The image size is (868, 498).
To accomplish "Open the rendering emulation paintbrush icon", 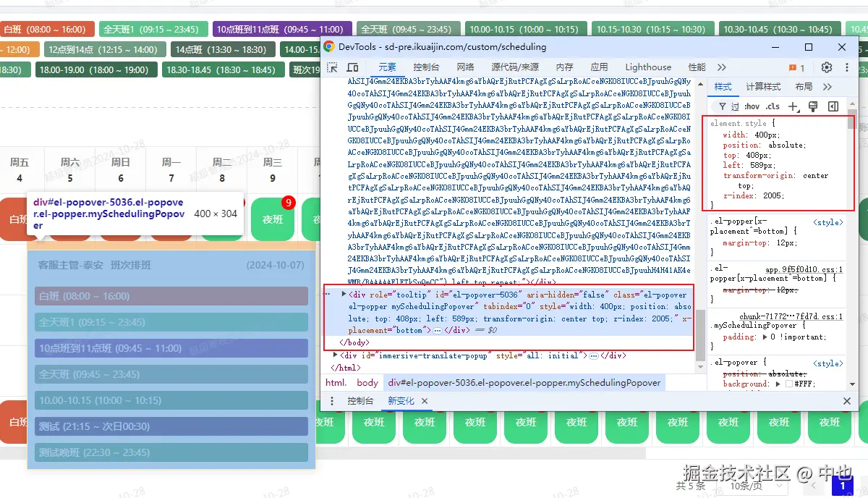I will pyautogui.click(x=813, y=106).
